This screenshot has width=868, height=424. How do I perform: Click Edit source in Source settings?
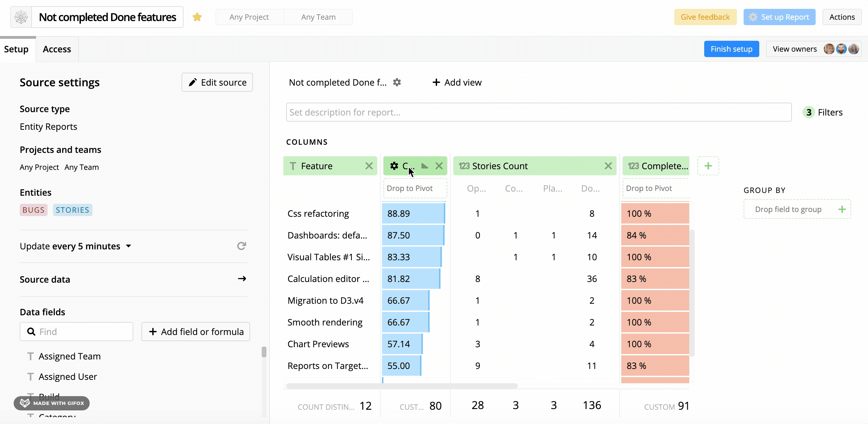click(x=217, y=82)
